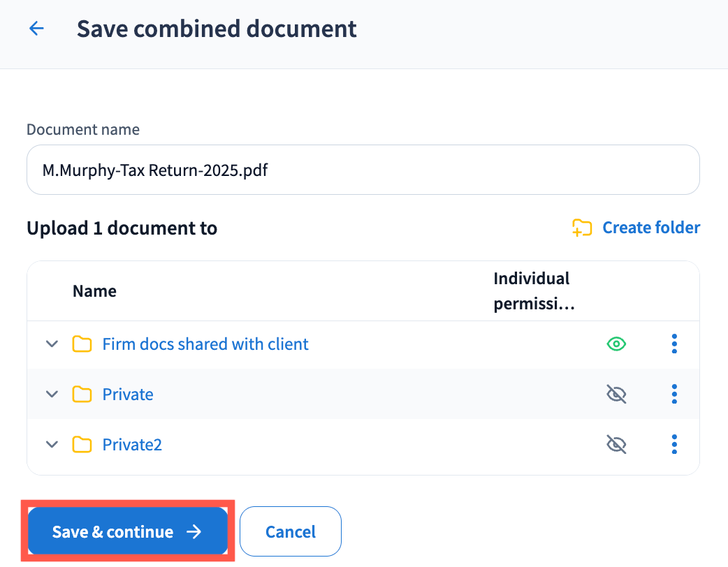The image size is (728, 567).
Task: Expand the Firm docs shared with client folder chevron
Action: [x=52, y=344]
